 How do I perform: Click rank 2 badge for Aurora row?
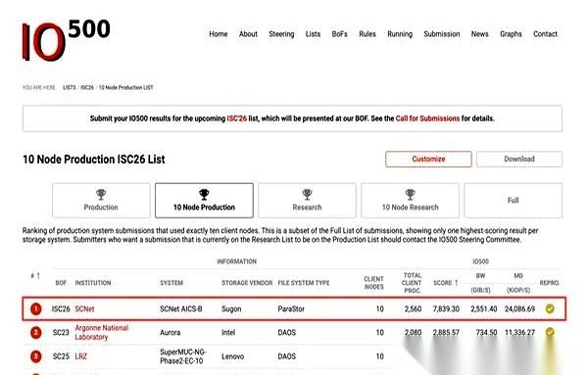tap(36, 333)
